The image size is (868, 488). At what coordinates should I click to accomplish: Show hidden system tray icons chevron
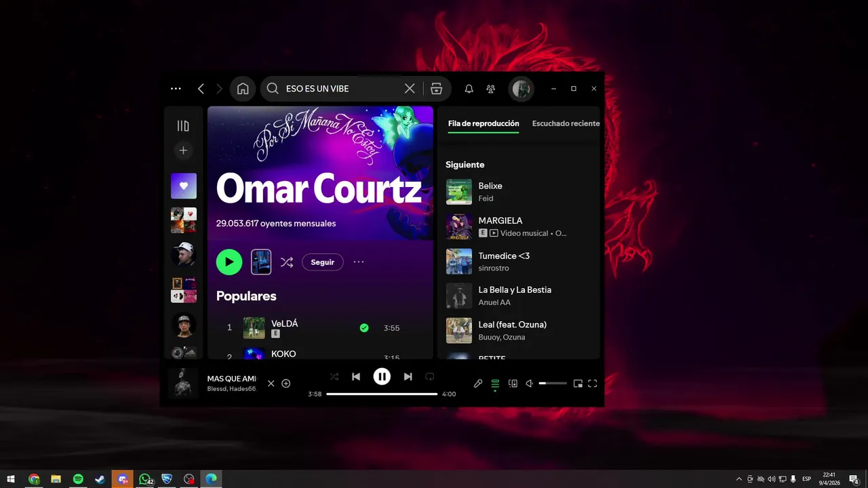pyautogui.click(x=739, y=479)
